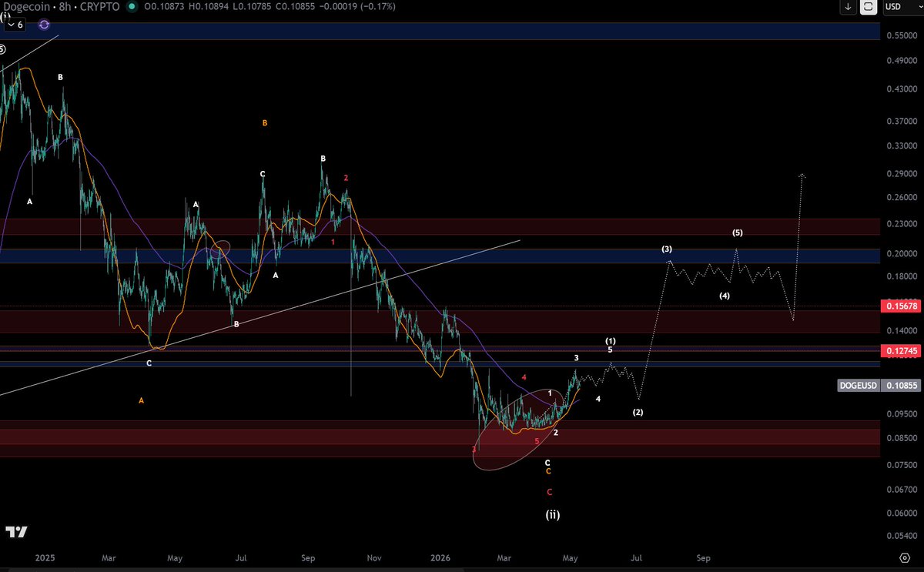Select the DOGEUSD price label on the axis
This screenshot has height=572, width=924.
pyautogui.click(x=858, y=384)
